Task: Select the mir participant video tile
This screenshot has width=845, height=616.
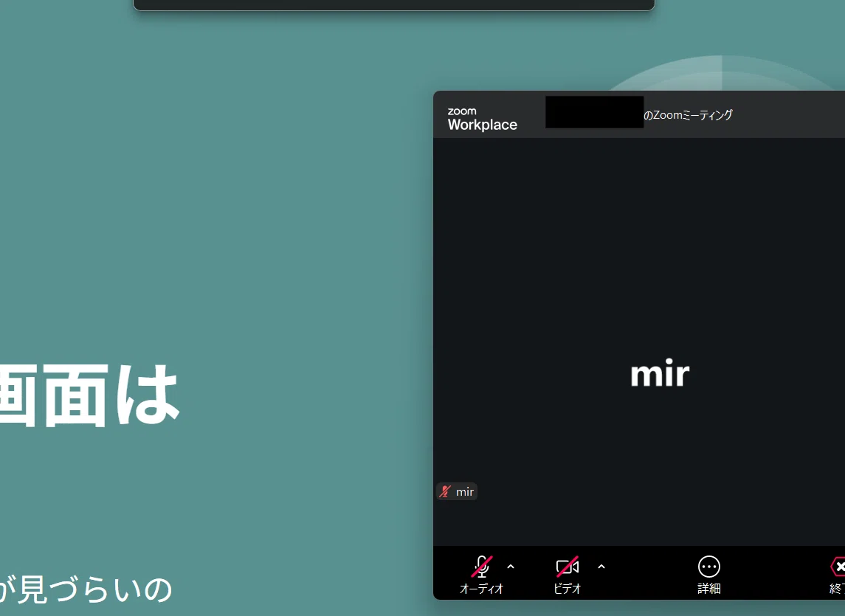Action: [x=639, y=342]
